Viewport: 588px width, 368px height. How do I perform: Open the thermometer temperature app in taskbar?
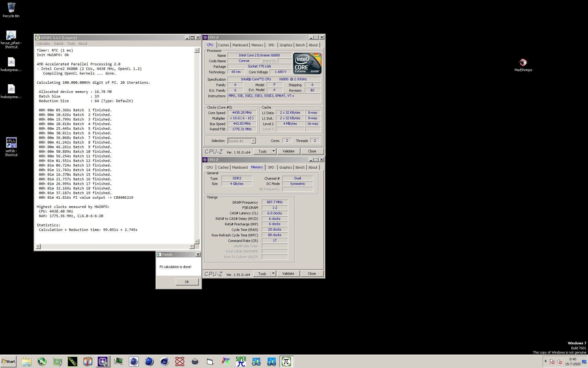[88, 362]
